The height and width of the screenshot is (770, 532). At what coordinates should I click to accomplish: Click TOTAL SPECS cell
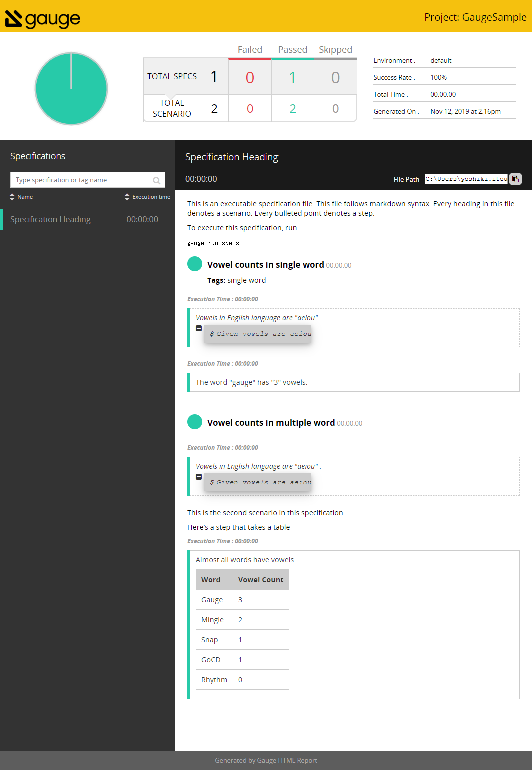click(x=186, y=76)
